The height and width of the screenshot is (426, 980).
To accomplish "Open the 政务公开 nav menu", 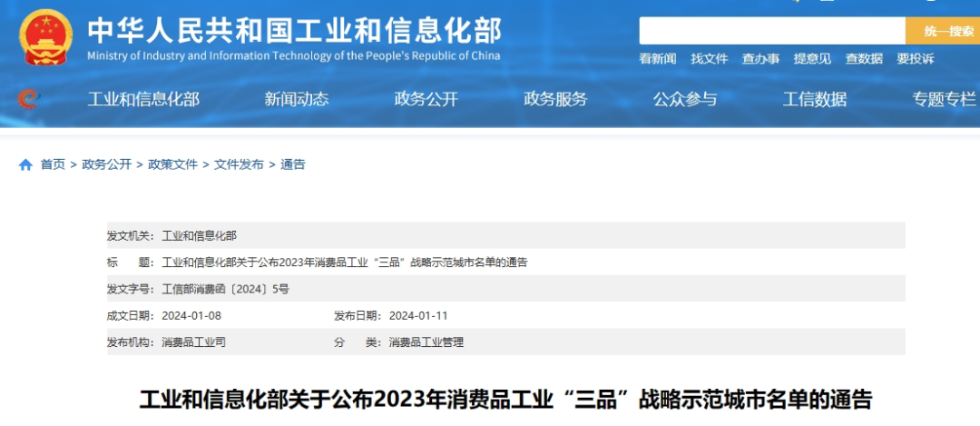I will pos(426,99).
